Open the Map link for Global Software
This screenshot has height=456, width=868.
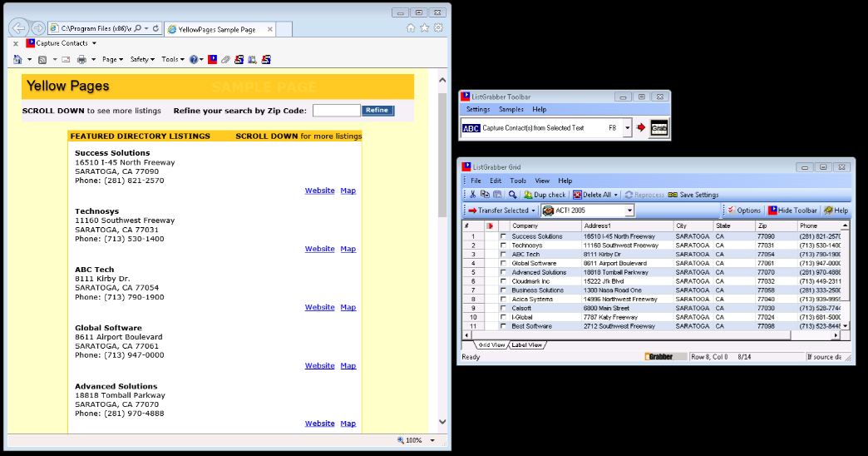pyautogui.click(x=348, y=365)
